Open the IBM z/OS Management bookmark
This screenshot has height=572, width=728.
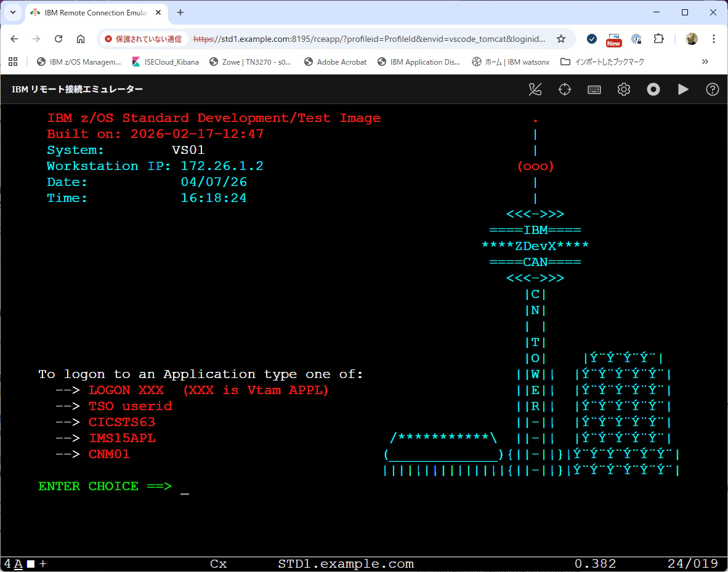point(79,62)
